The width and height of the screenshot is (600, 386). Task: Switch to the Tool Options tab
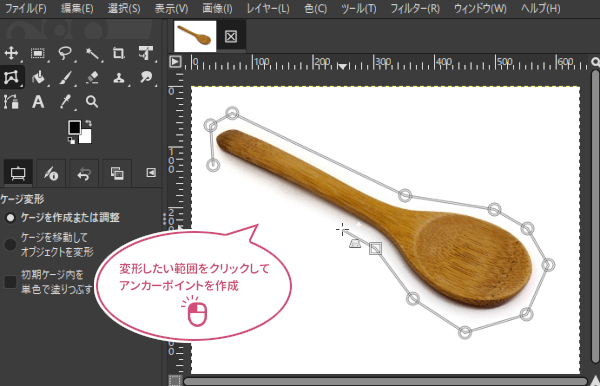(x=18, y=173)
